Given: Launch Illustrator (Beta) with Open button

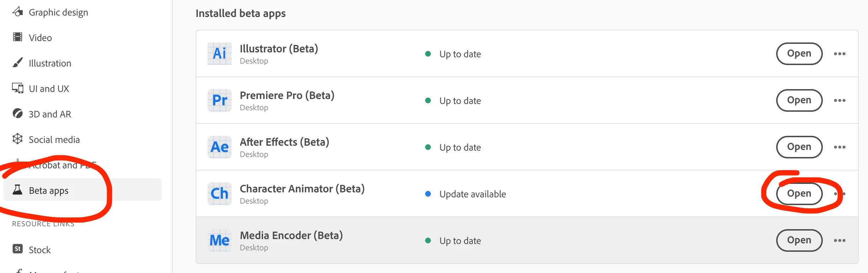Looking at the screenshot, I should tap(799, 54).
